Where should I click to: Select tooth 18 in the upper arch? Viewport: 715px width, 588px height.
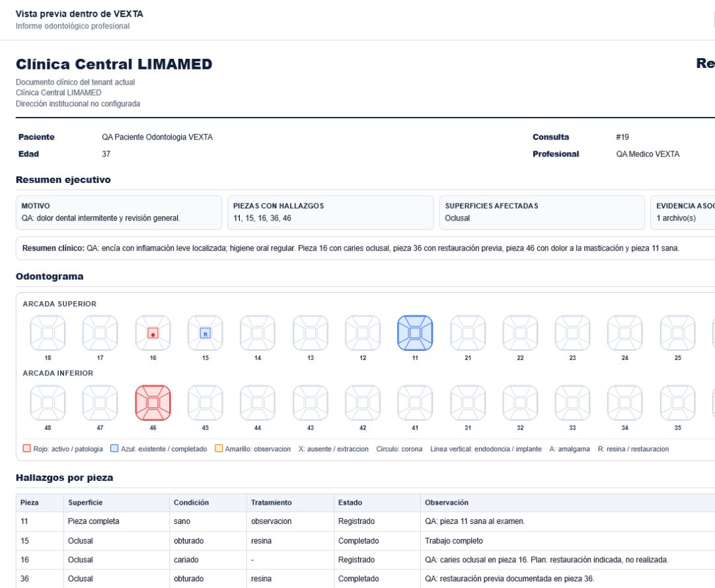(48, 333)
